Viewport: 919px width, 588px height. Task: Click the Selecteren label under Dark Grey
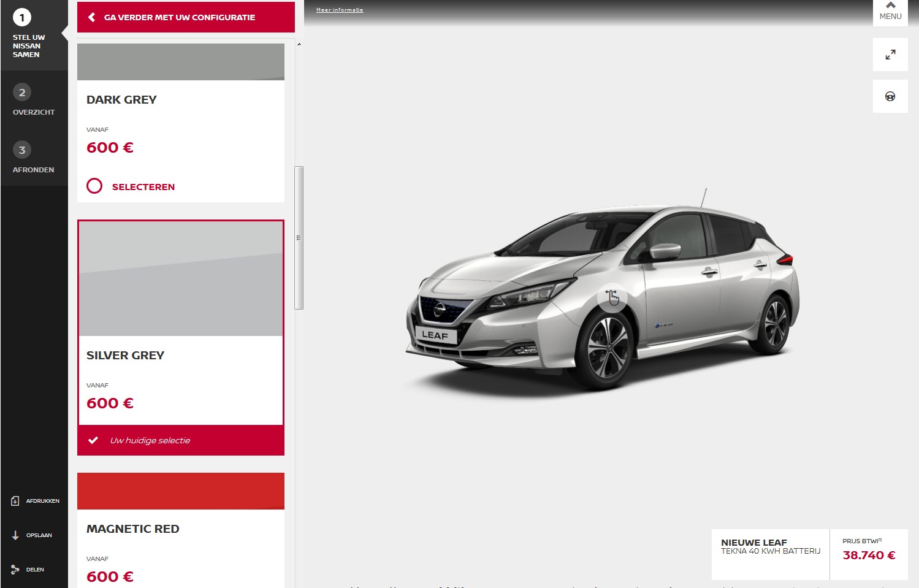point(143,187)
